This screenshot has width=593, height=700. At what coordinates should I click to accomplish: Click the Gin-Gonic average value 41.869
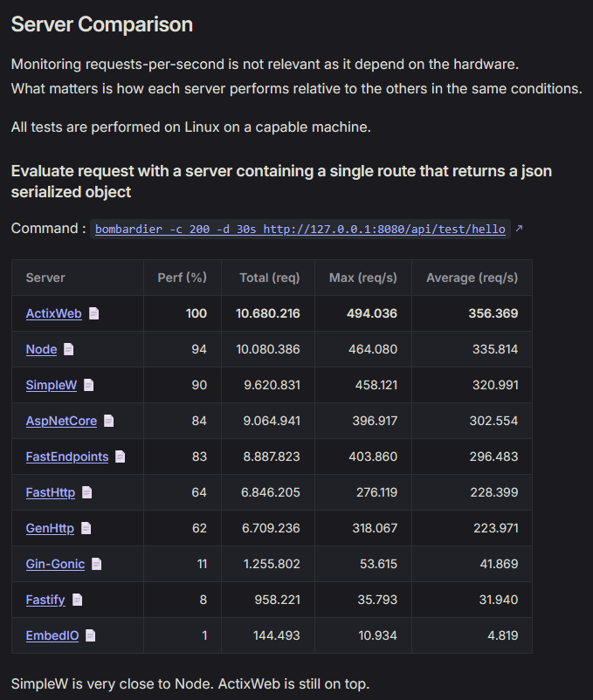(x=499, y=564)
